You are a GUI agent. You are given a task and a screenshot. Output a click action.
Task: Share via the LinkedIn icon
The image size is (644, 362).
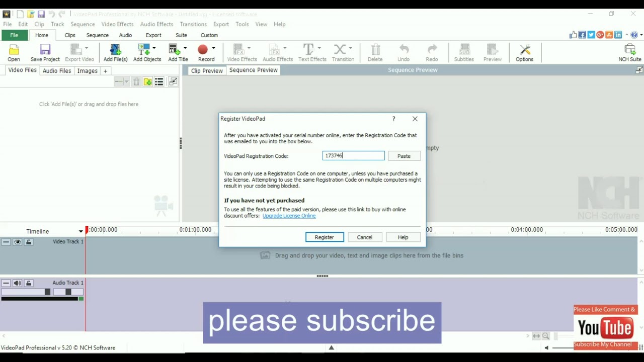618,35
